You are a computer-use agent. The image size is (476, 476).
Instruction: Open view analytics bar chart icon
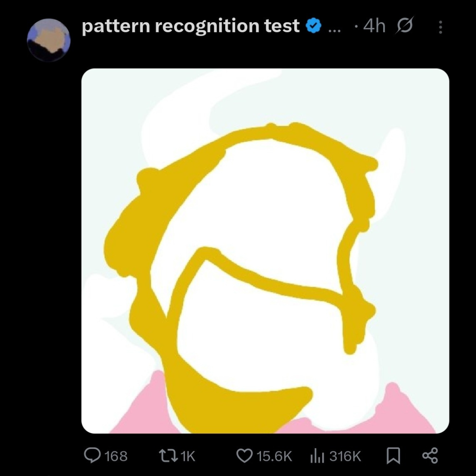(x=317, y=456)
